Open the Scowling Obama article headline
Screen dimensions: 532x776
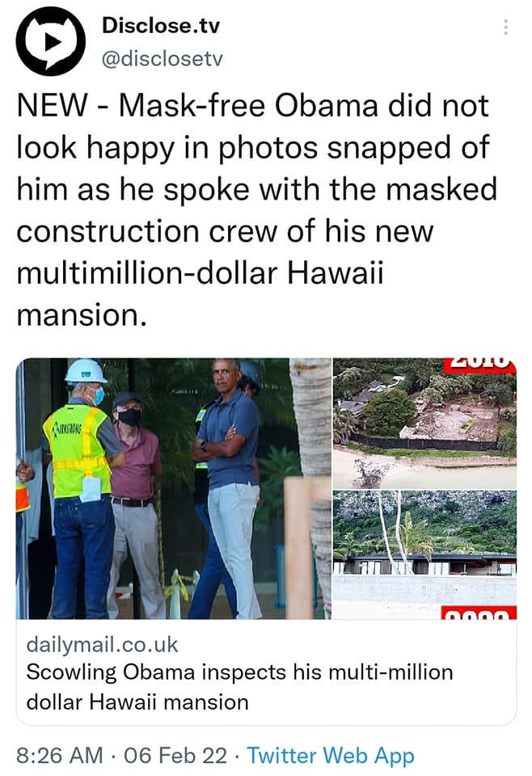point(239,687)
